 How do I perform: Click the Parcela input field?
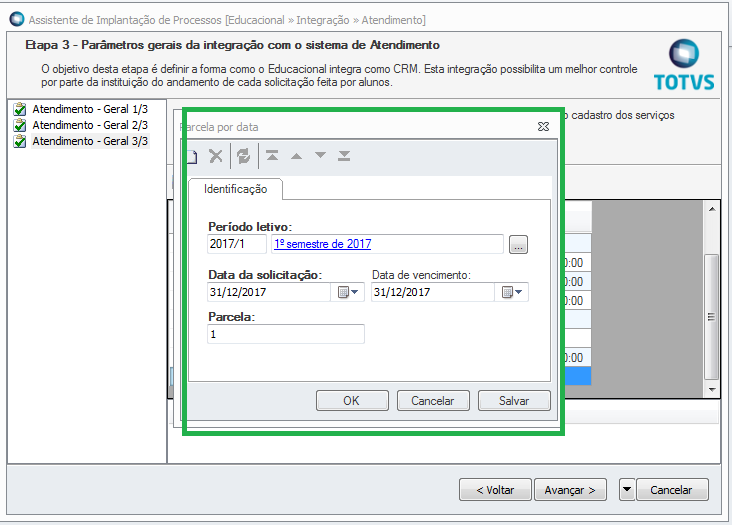click(286, 334)
